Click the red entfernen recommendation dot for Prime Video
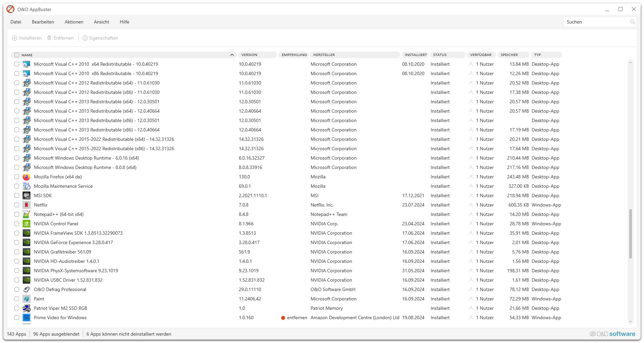This screenshot has height=343, width=644. pos(283,318)
